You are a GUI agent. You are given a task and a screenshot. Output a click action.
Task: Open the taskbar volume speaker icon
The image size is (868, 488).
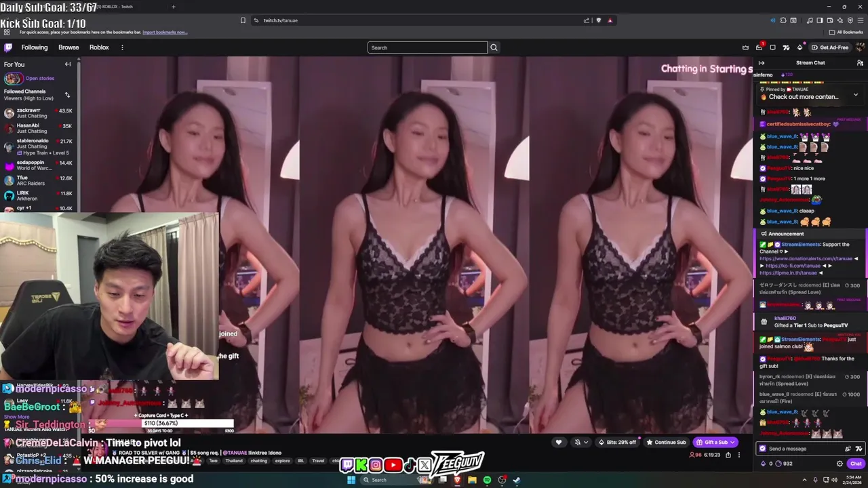pyautogui.click(x=834, y=479)
